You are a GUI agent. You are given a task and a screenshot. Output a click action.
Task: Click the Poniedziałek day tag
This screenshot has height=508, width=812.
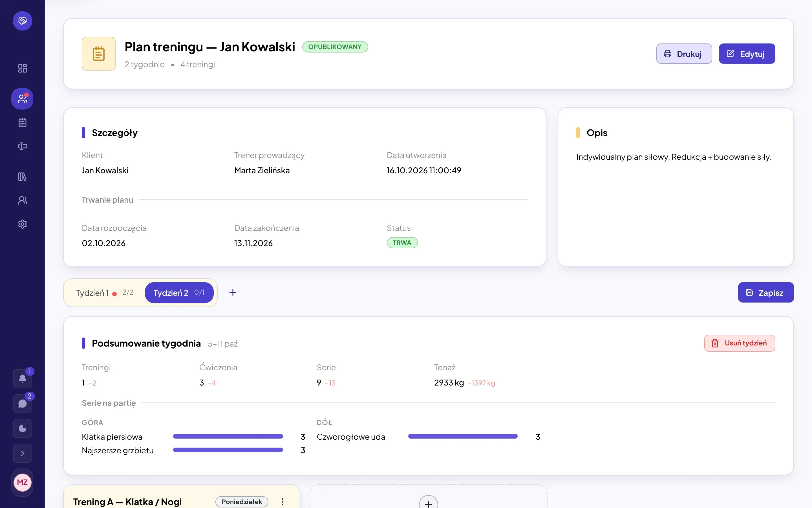[x=242, y=502]
